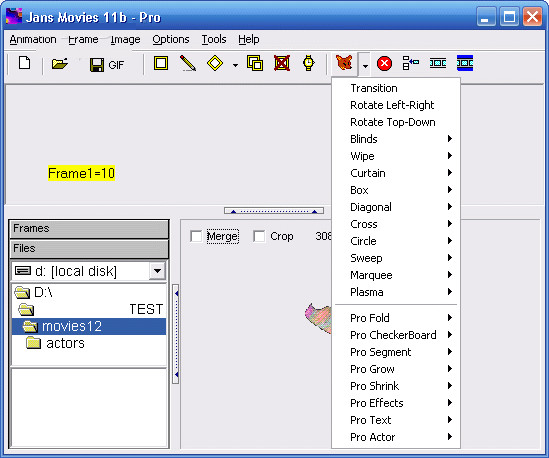The height and width of the screenshot is (458, 549).
Task: Expand the Pro Text submenu
Action: [x=396, y=420]
